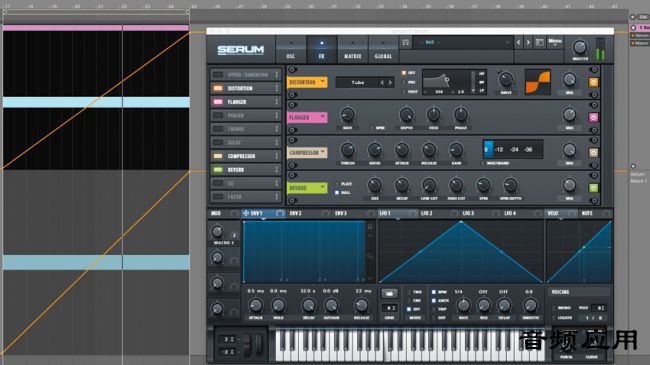Open the Init preset name dropdown
Image resolution: width=650 pixels, height=365 pixels.
(x=463, y=42)
